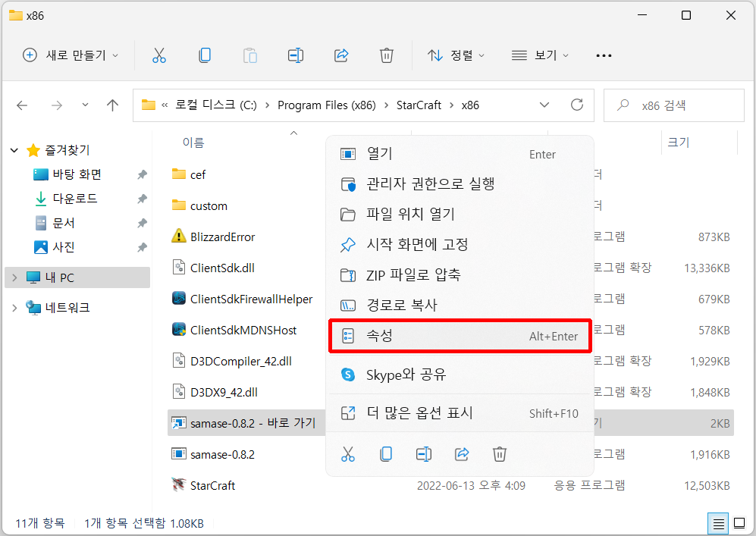Image resolution: width=756 pixels, height=536 pixels.
Task: Choose 경로로 복사 in context menu
Action: coord(460,305)
